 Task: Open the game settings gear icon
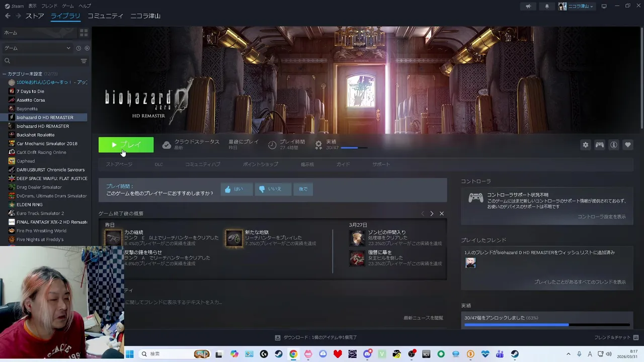point(585,145)
